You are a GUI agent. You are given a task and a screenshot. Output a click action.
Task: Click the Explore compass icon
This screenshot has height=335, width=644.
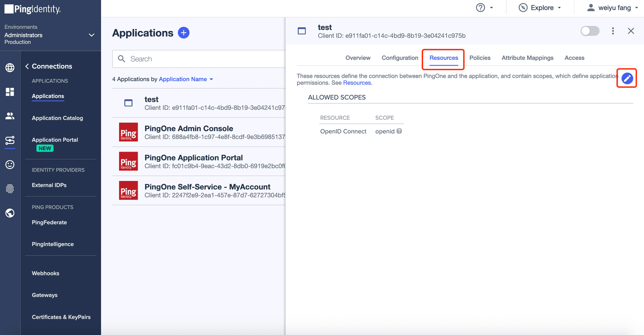click(523, 8)
